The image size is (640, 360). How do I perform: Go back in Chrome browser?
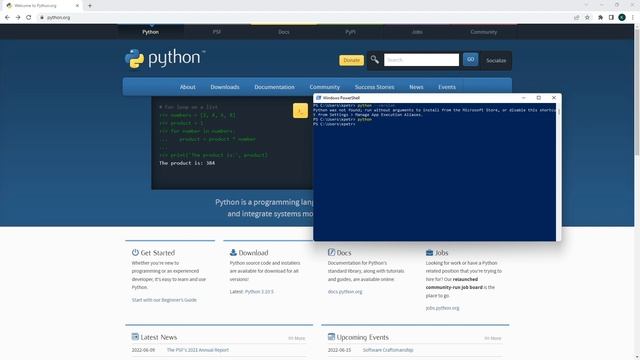[x=7, y=18]
